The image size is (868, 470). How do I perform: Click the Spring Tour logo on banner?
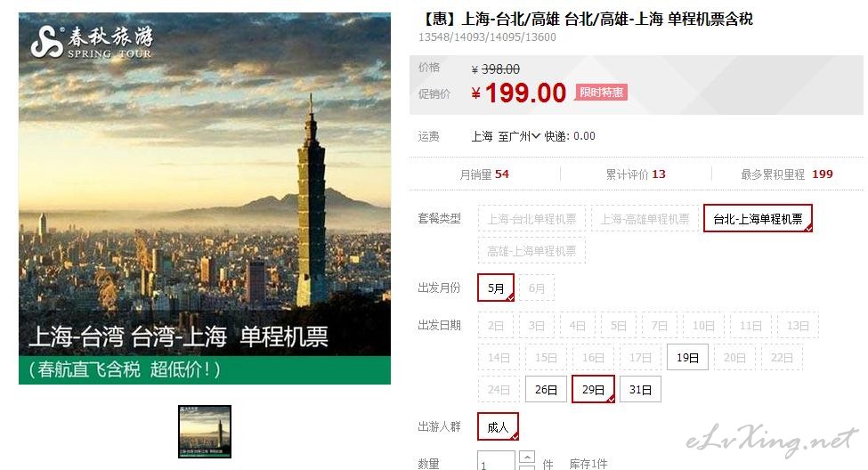pyautogui.click(x=92, y=42)
